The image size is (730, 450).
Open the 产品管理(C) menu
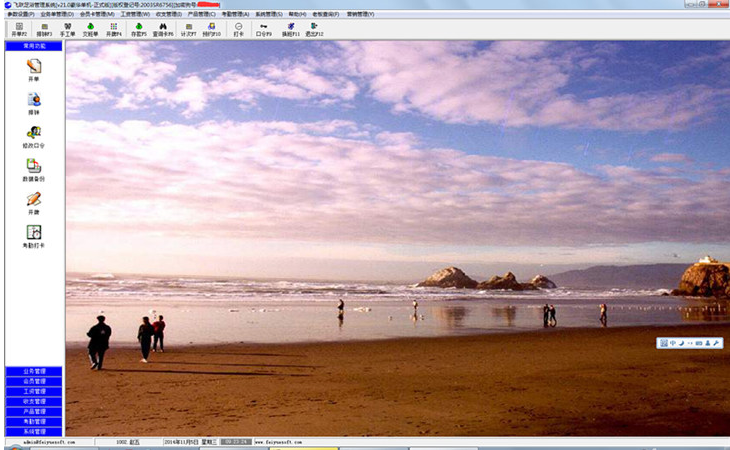click(x=202, y=14)
